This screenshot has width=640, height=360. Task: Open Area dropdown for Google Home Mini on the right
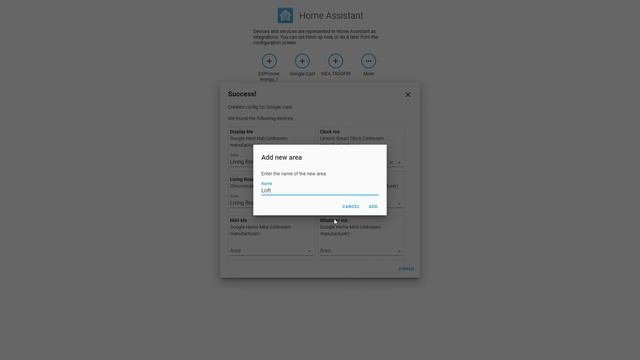[x=361, y=251]
